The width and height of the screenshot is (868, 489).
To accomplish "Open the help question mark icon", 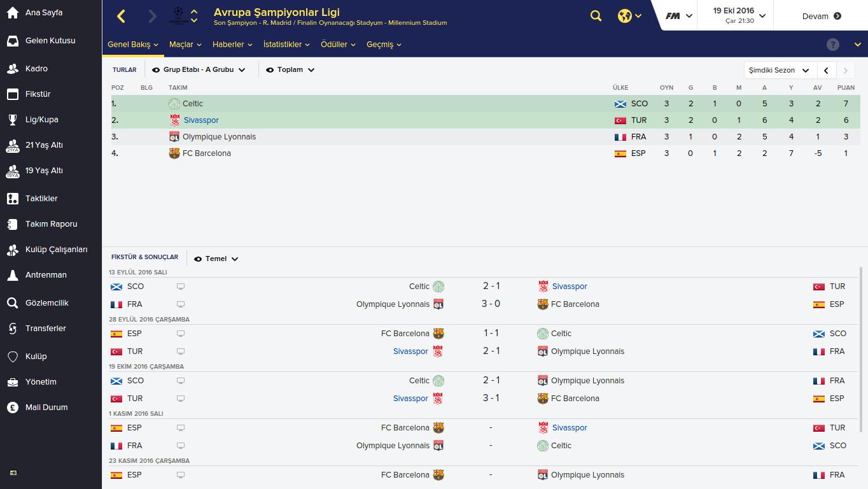I will 832,45.
